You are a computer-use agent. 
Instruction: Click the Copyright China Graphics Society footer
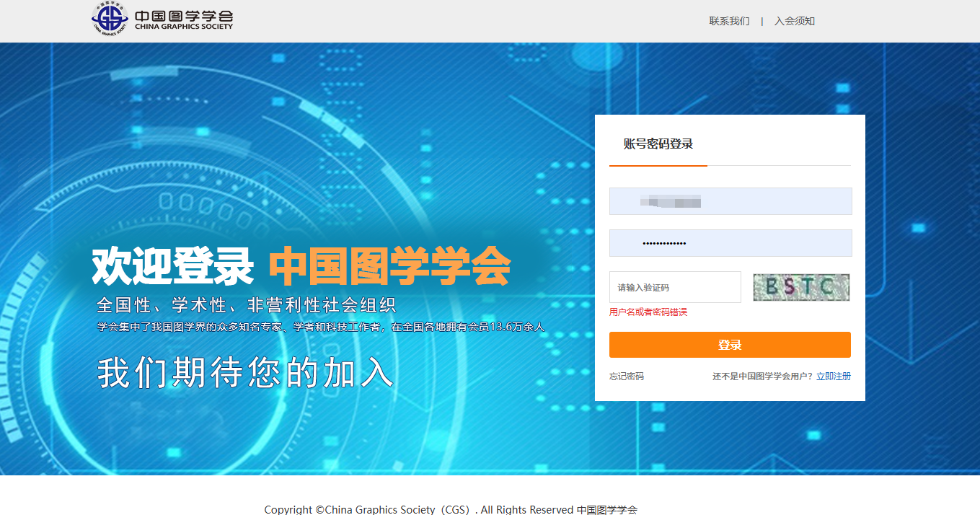tap(451, 509)
